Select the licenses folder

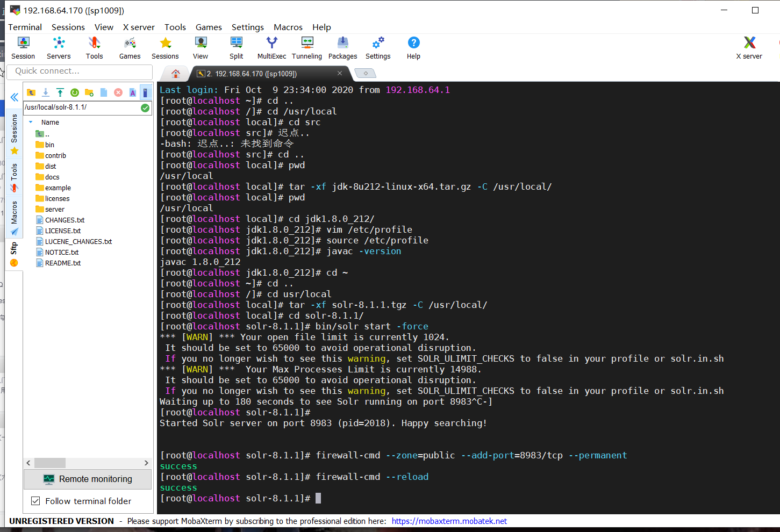point(53,198)
